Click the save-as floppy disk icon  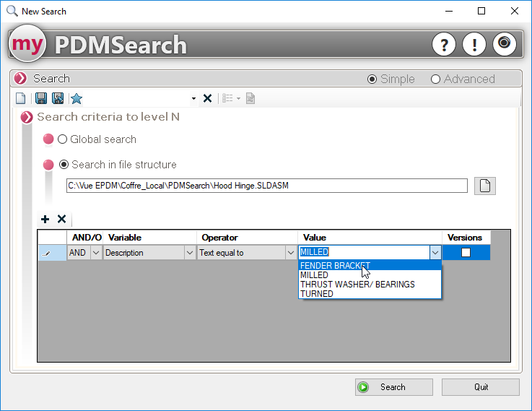pyautogui.click(x=58, y=98)
